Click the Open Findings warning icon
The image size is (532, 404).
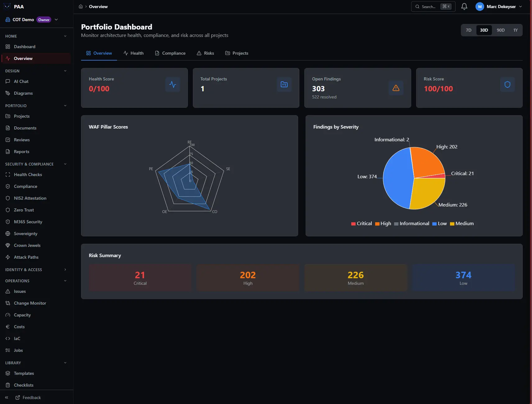[x=396, y=88]
